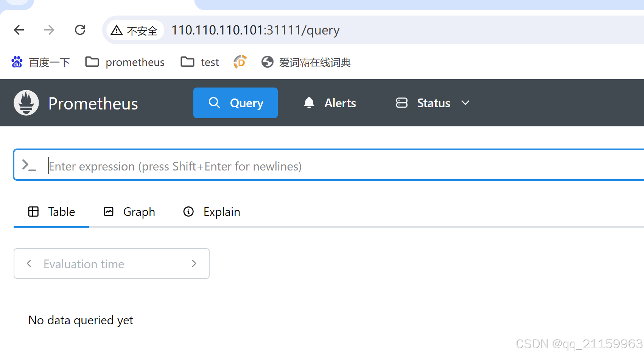Open the Query page button
644x355 pixels.
[x=235, y=103]
